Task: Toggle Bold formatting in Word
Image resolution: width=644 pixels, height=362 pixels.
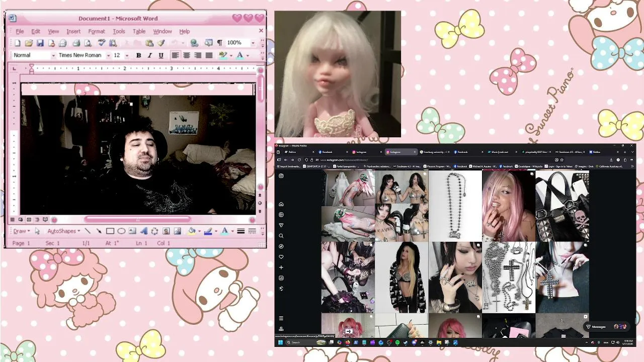Action: point(138,55)
